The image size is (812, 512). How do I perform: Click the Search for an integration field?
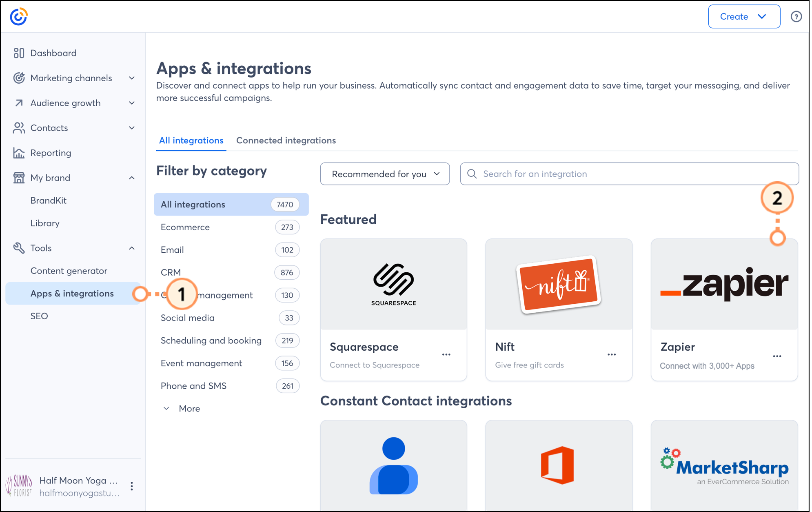(x=629, y=174)
